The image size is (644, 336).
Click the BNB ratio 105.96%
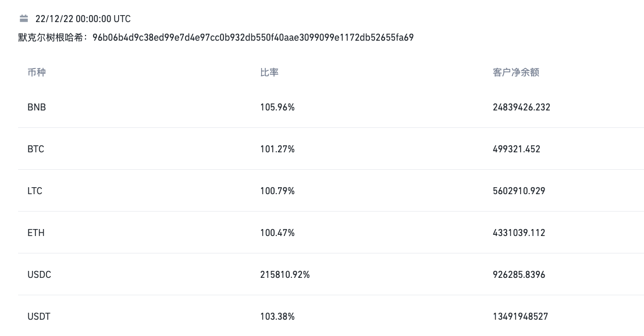click(277, 108)
